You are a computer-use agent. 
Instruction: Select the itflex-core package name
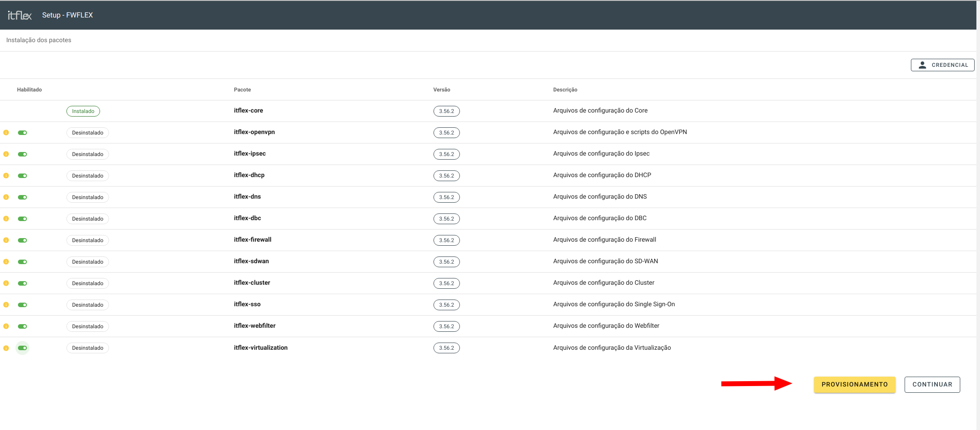tap(248, 110)
